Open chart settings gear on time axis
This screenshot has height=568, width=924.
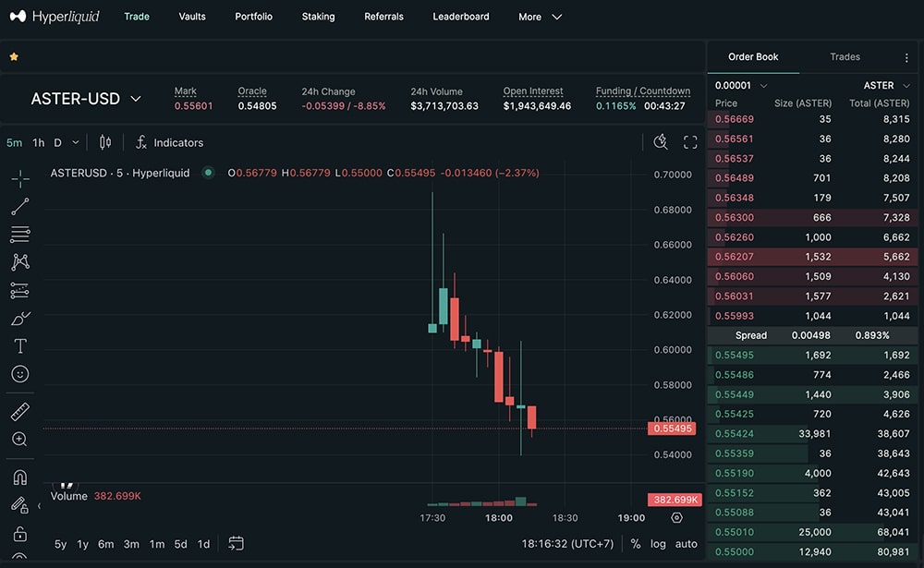676,517
